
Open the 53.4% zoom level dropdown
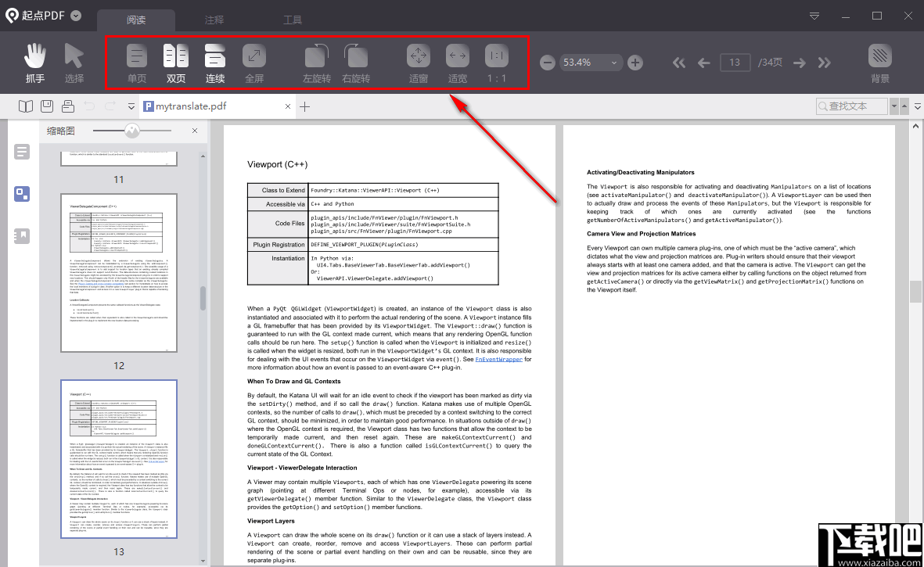pos(614,63)
